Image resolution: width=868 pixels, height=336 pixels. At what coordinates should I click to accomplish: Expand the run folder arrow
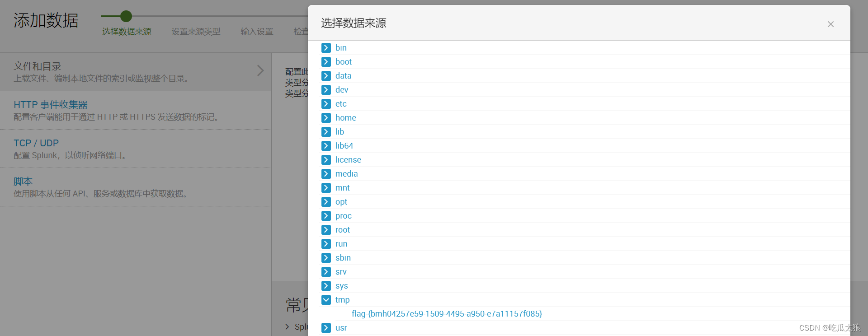(x=326, y=244)
